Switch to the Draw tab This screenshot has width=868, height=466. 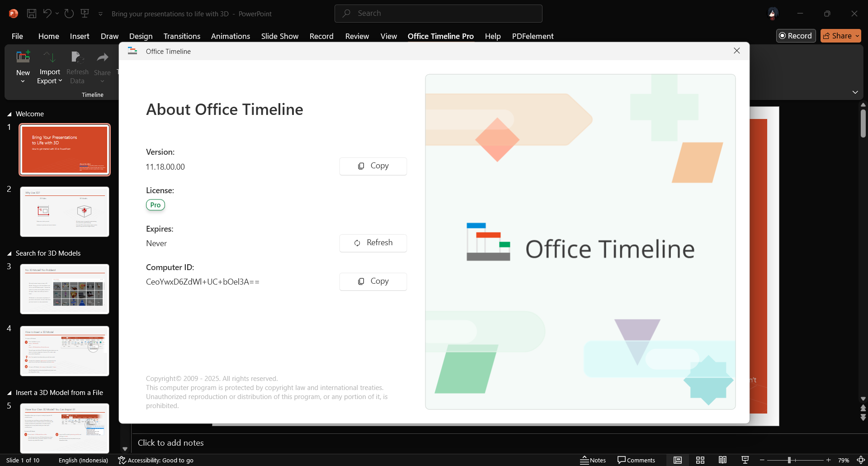109,36
